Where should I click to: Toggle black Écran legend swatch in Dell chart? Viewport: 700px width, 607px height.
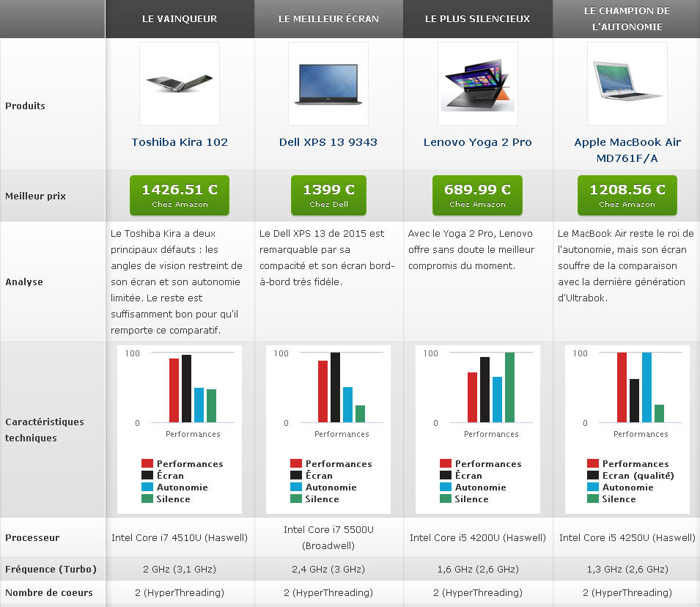click(x=296, y=476)
